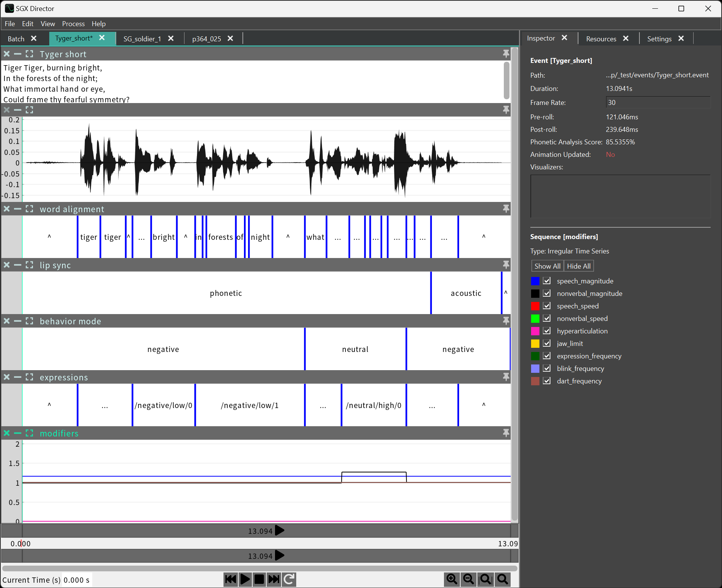Toggle the hyperarticulation checkbox

547,331
